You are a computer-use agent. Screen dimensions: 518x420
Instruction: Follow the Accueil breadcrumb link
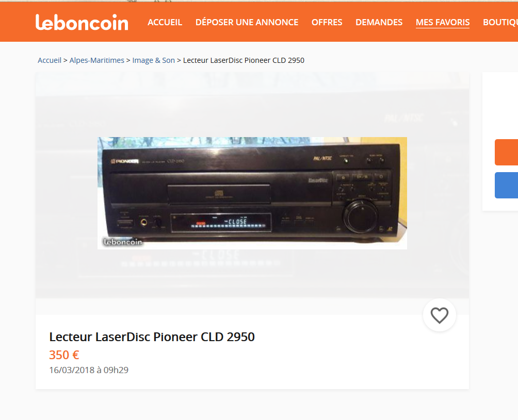tap(50, 60)
